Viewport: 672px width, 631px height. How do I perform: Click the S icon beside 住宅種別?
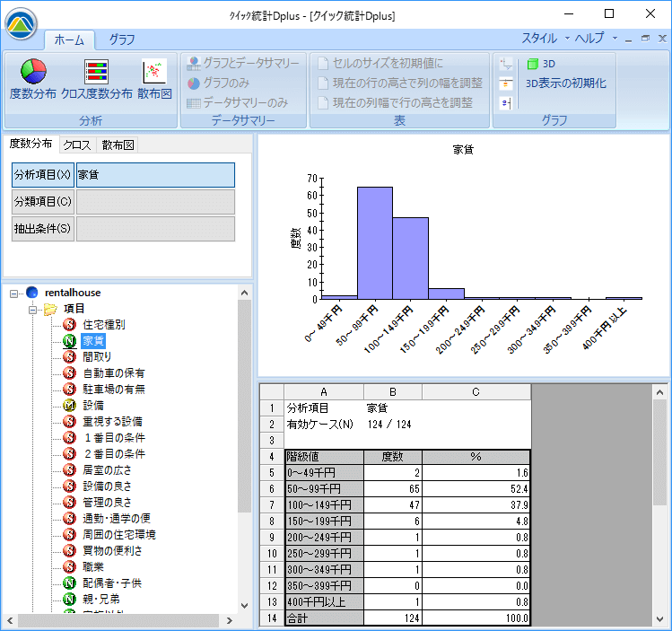[x=70, y=324]
